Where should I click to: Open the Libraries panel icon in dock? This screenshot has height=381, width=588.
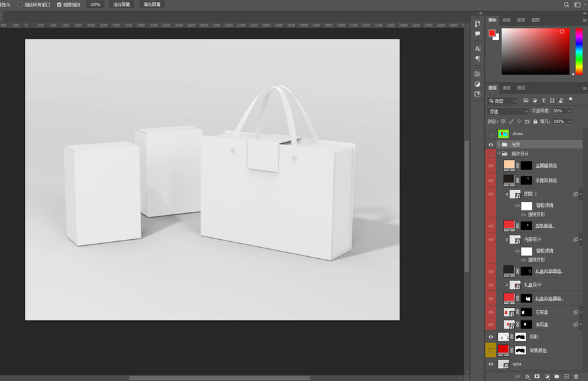pyautogui.click(x=478, y=94)
